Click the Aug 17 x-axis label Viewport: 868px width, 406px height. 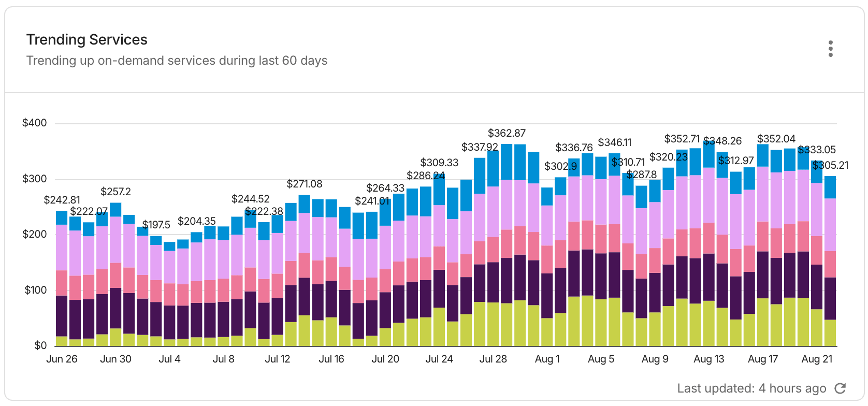tap(763, 359)
